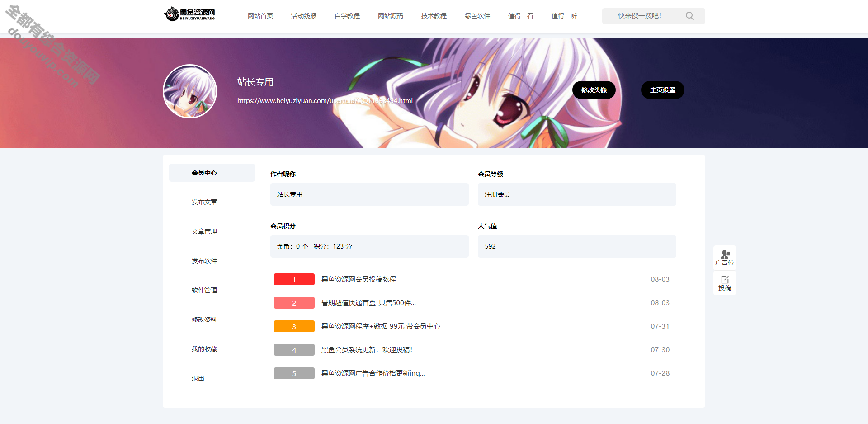Click the red rank 1 badge
The width and height of the screenshot is (868, 424).
pos(294,279)
